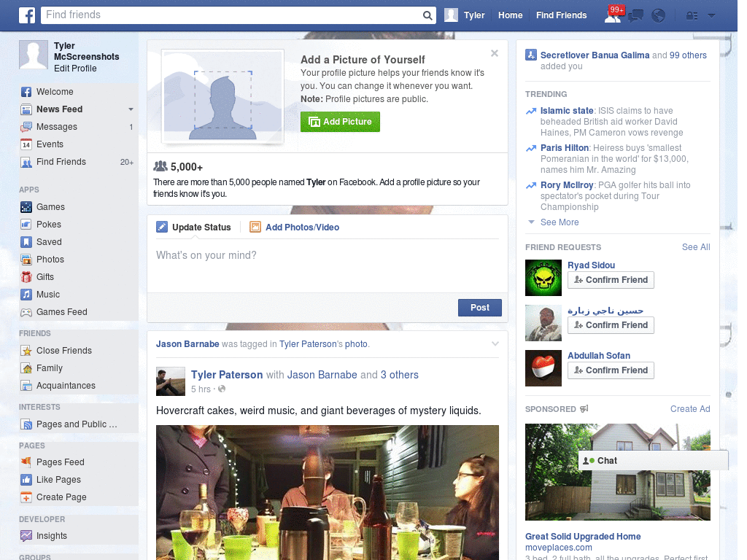Open the messages icon in top bar

pos(635,16)
